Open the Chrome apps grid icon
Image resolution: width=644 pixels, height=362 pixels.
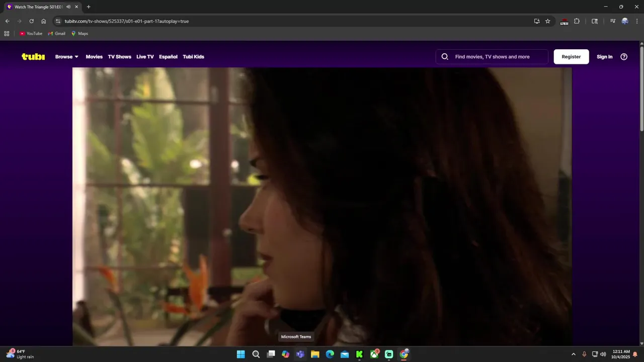point(7,34)
